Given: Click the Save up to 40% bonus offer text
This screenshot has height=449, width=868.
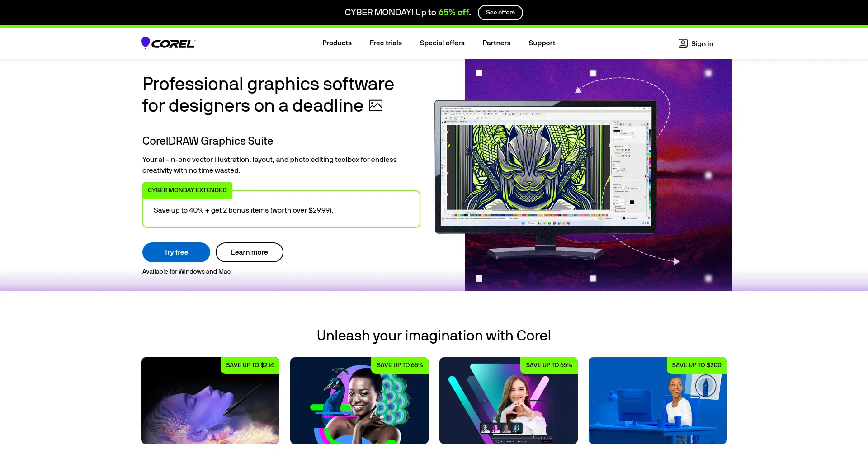Looking at the screenshot, I should (244, 210).
